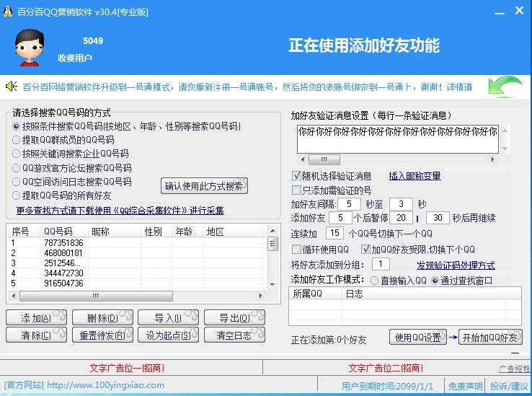The image size is (532, 396).
Task: Click the 导出(O) button
Action: coord(234,318)
